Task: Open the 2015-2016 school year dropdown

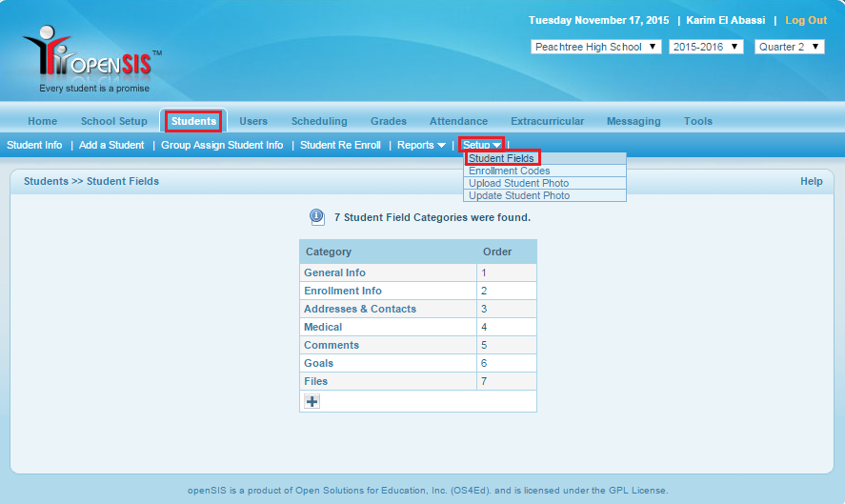Action: 705,47
